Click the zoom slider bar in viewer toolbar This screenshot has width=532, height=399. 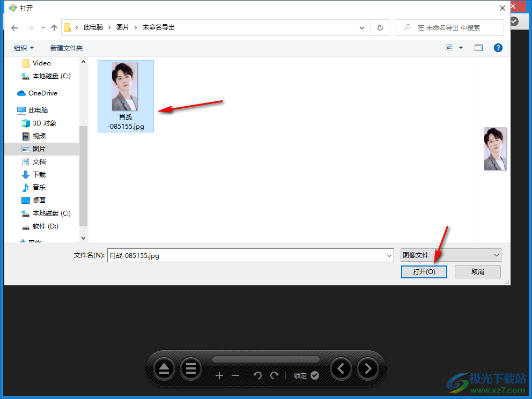(265, 359)
